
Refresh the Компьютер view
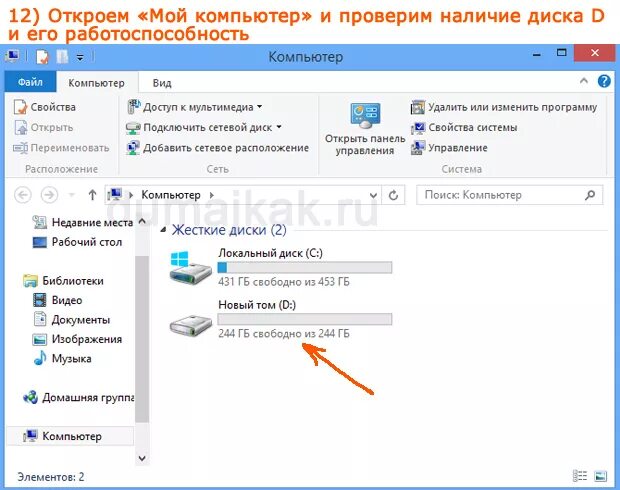(x=393, y=195)
